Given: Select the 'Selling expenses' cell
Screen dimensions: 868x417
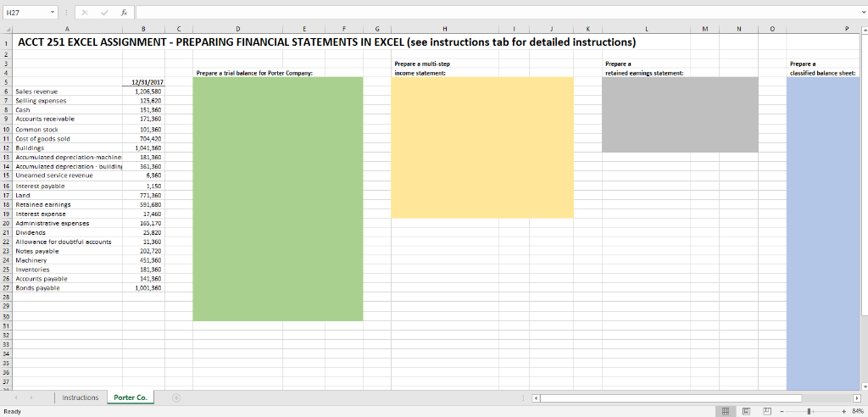Looking at the screenshot, I should pos(66,101).
